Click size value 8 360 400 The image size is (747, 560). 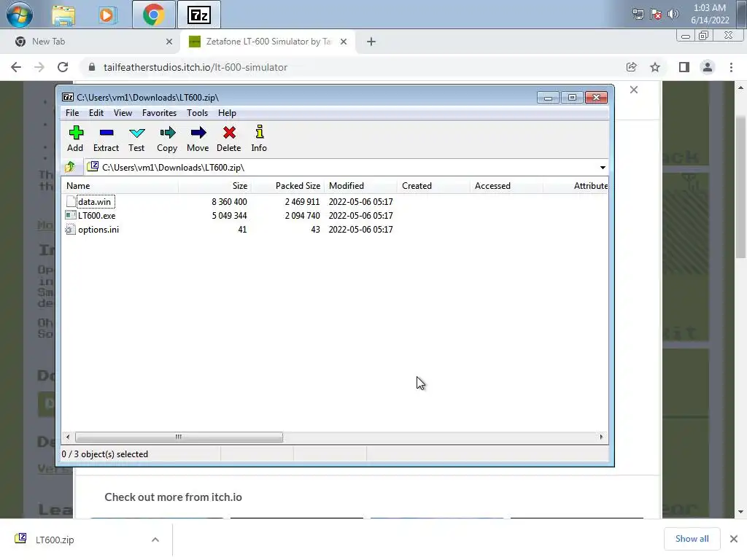[x=229, y=202]
